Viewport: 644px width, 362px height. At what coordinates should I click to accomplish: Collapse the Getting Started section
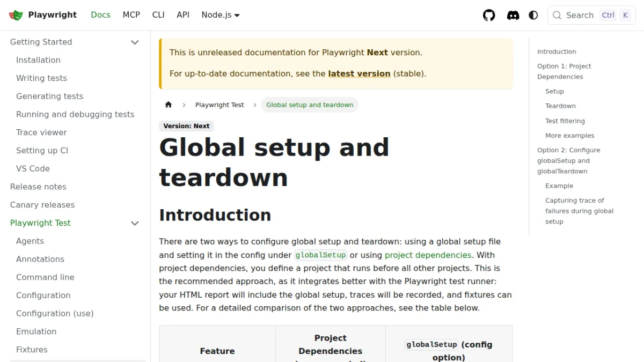click(135, 42)
